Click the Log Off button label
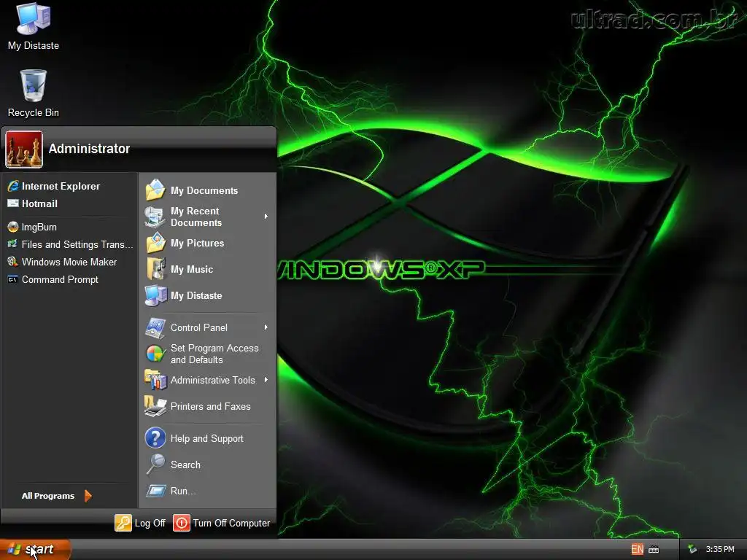The image size is (747, 560). click(x=150, y=523)
